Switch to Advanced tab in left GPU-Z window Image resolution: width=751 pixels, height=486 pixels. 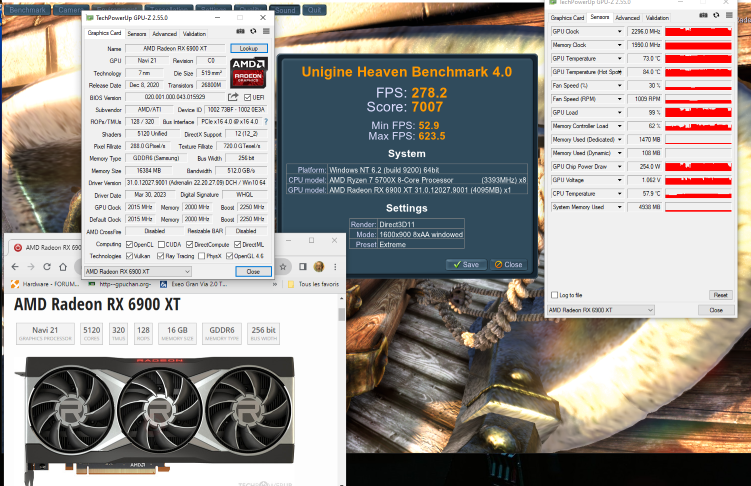coord(164,34)
